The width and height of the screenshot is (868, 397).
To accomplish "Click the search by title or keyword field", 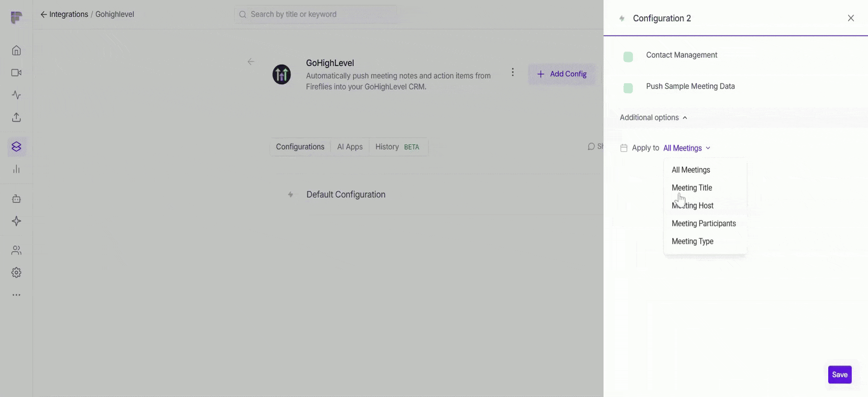I will tap(316, 14).
